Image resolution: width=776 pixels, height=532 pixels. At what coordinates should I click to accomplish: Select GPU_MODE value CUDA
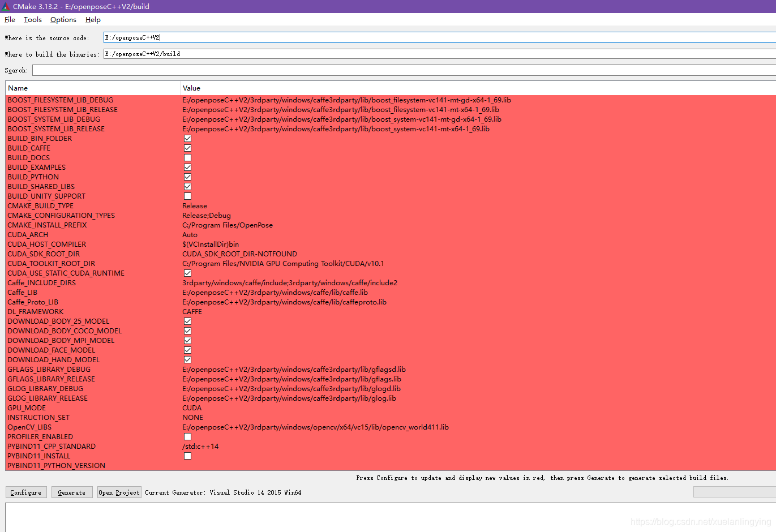(x=192, y=408)
